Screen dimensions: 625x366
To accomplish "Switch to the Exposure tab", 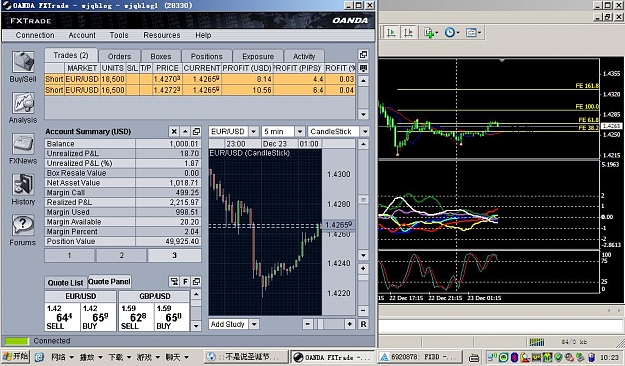I will click(x=258, y=56).
